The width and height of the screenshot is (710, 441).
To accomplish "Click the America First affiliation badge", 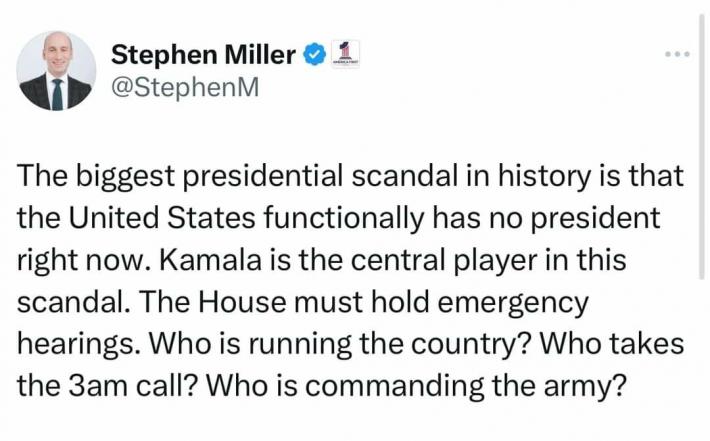I will tap(345, 54).
